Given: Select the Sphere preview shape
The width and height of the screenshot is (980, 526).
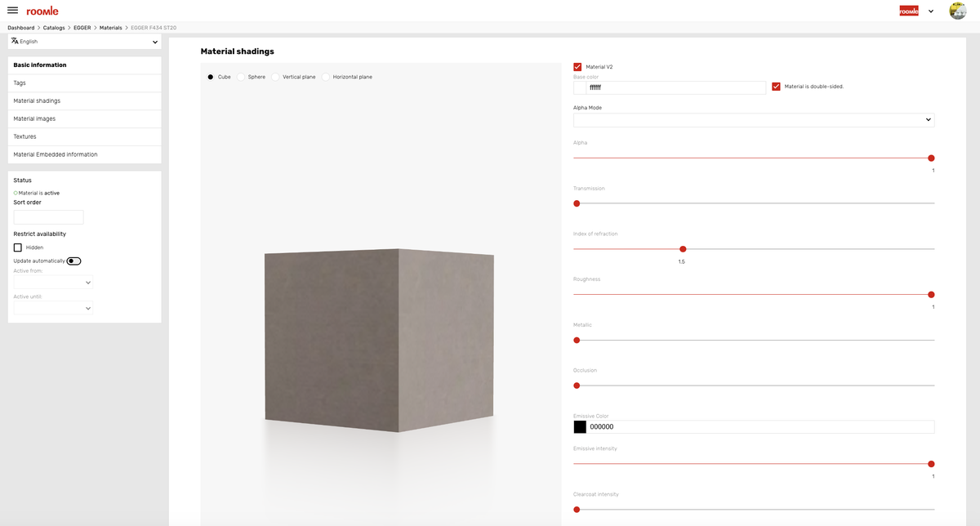Looking at the screenshot, I should 239,77.
